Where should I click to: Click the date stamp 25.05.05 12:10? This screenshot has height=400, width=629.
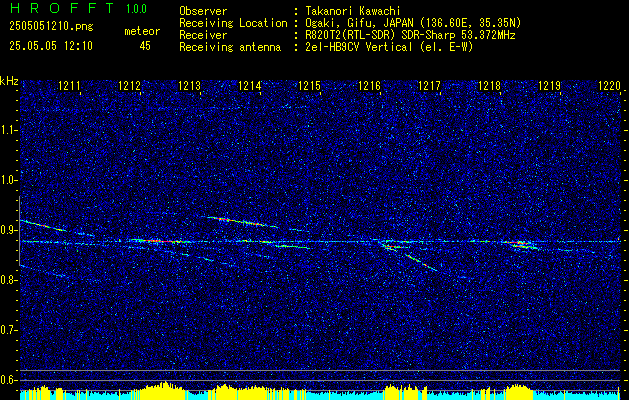pos(51,46)
